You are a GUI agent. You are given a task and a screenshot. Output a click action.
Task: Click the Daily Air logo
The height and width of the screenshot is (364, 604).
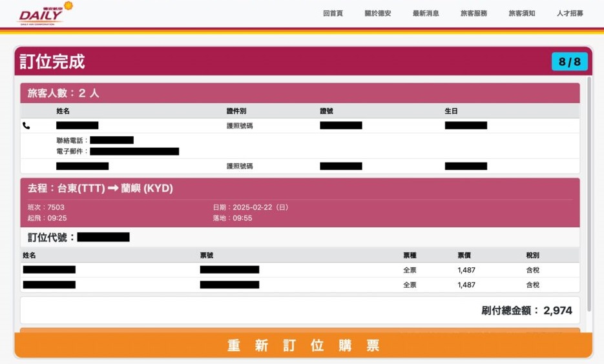coord(45,14)
